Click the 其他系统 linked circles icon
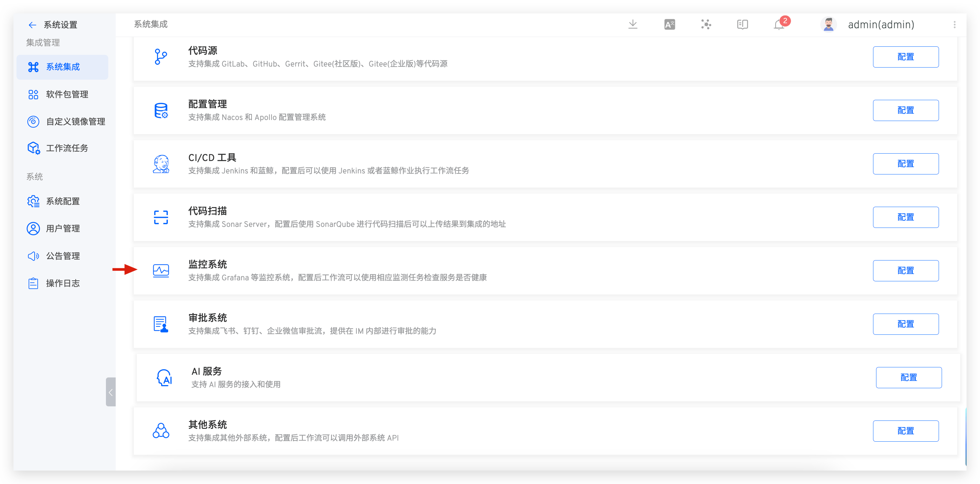 click(x=161, y=431)
